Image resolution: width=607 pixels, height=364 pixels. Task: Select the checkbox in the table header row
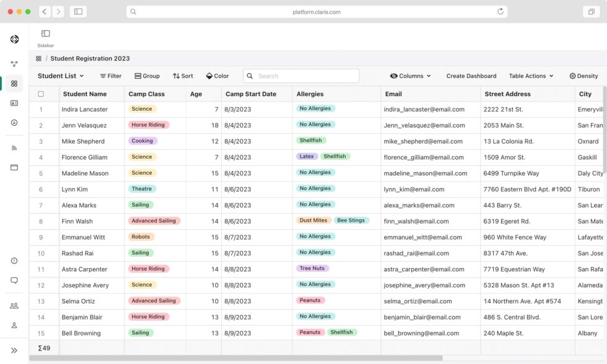(x=41, y=93)
